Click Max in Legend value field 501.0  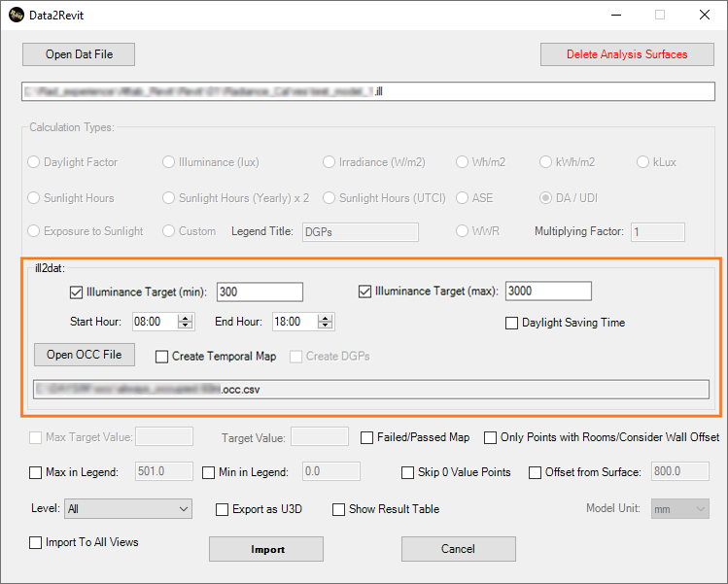[164, 471]
